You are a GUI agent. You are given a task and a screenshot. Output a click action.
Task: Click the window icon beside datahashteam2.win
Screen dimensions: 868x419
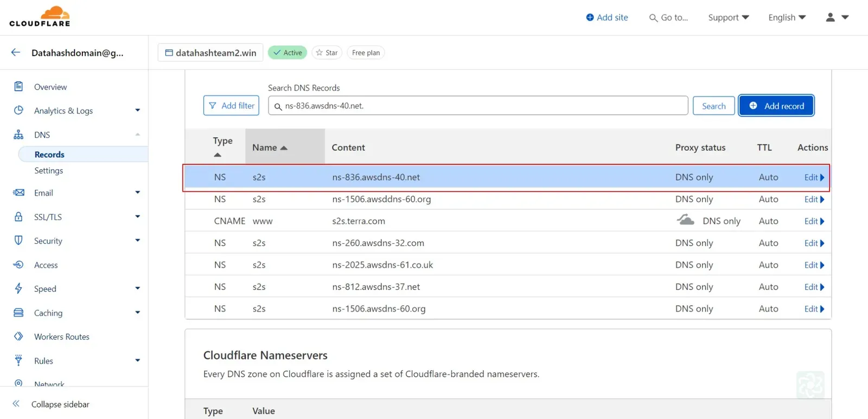[169, 53]
